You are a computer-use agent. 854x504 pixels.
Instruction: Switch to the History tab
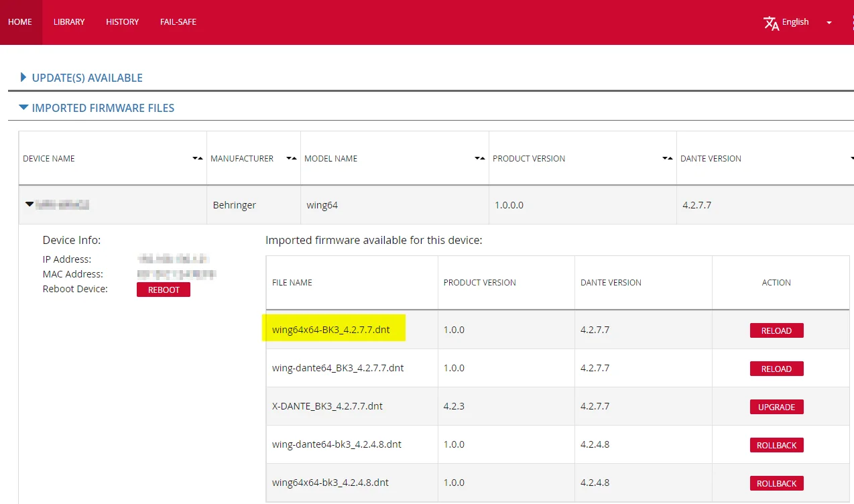tap(122, 22)
